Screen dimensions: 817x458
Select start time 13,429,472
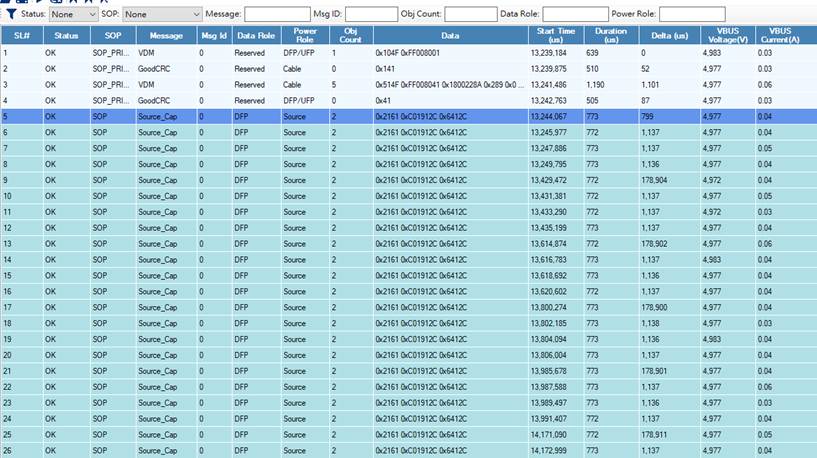tap(549, 180)
